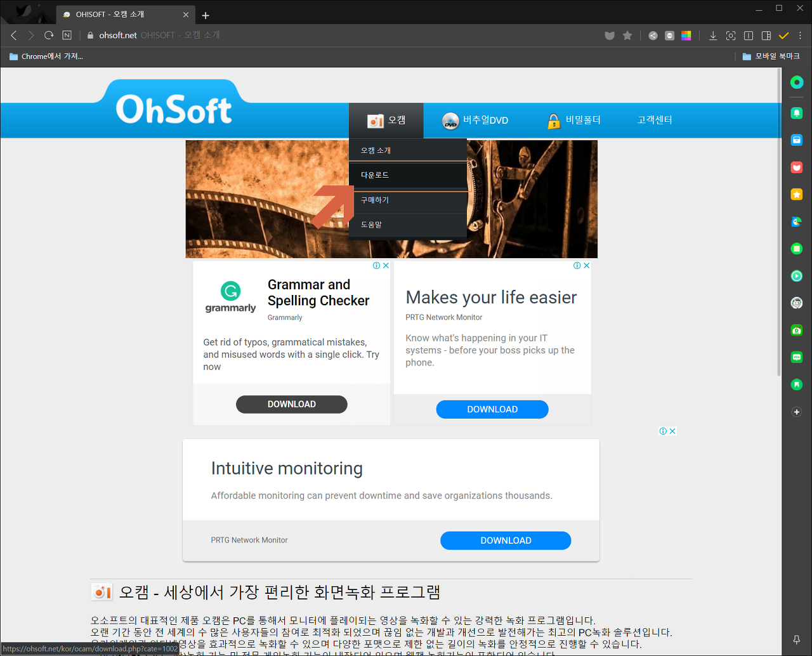Open the green memo square sidebar icon

pos(797,249)
